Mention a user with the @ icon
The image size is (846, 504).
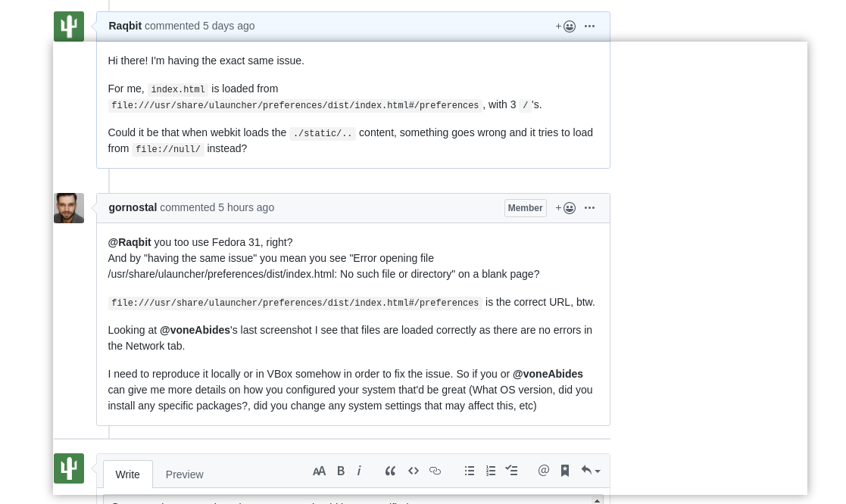(x=543, y=471)
